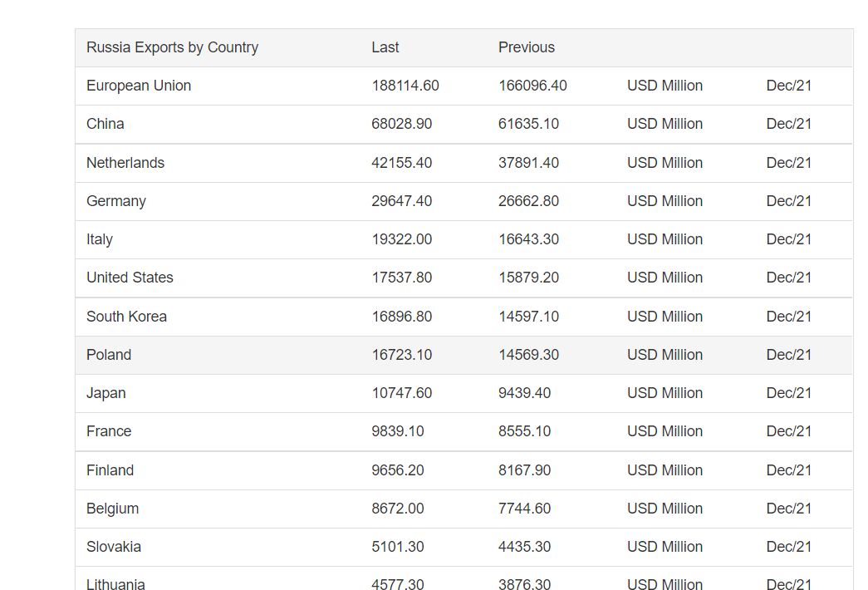Open the China row link

pos(105,124)
